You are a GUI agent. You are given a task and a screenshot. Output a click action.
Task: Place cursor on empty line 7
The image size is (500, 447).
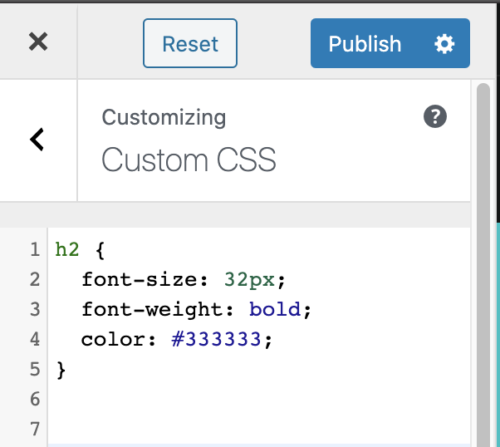[x=259, y=429]
